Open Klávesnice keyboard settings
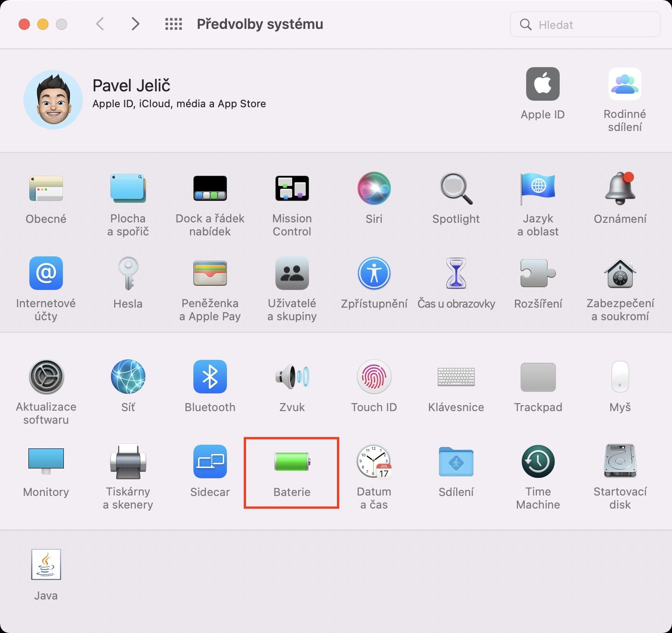The width and height of the screenshot is (672, 633). (456, 377)
